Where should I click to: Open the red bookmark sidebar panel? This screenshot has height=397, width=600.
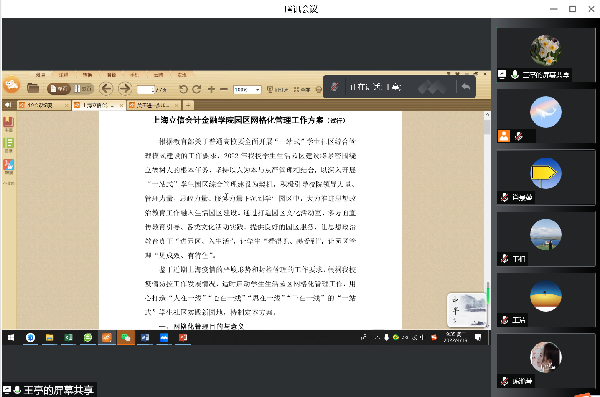click(x=8, y=124)
